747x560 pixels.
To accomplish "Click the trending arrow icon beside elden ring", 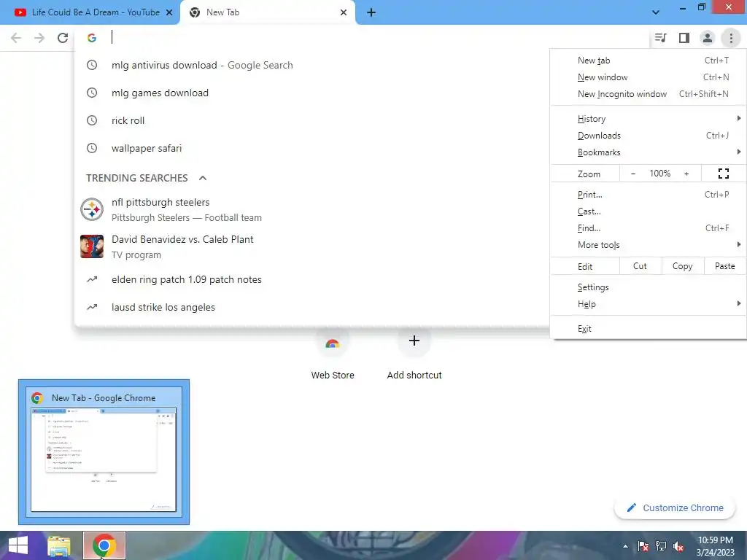I will pos(92,279).
